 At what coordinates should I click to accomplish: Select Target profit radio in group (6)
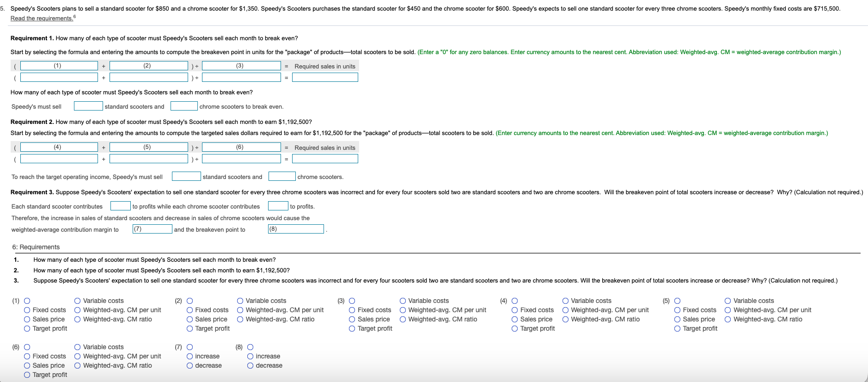pos(27,375)
